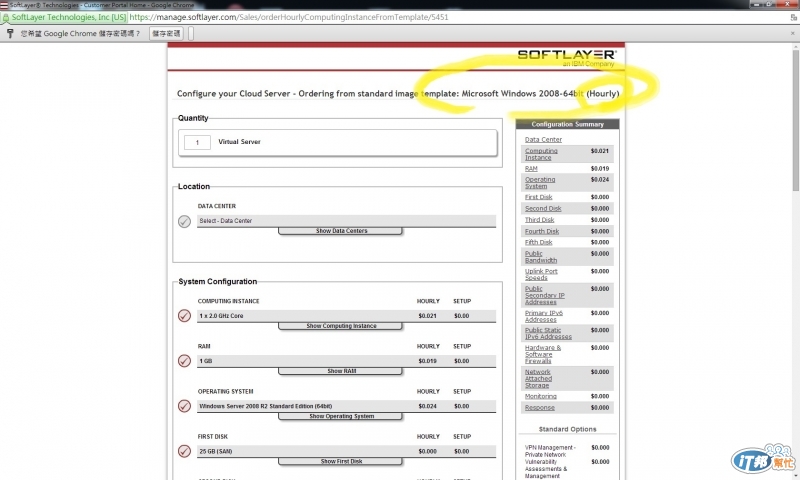This screenshot has height=480, width=800.
Task: Click the SSL lock icon in address bar
Action: click(x=6, y=17)
